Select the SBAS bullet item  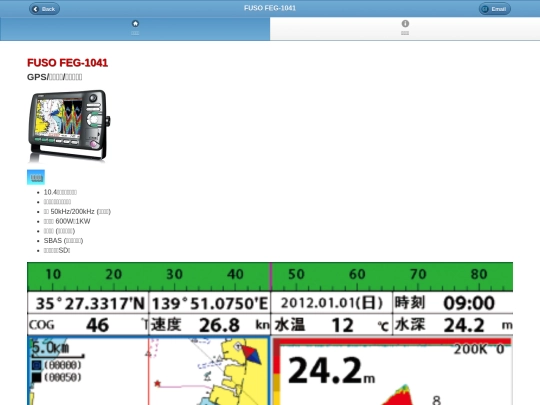[63, 240]
